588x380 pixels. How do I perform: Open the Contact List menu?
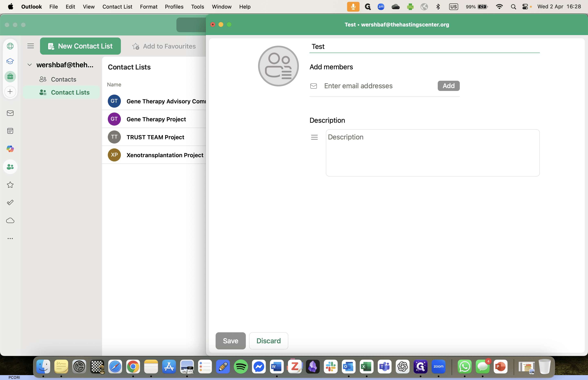[117, 7]
